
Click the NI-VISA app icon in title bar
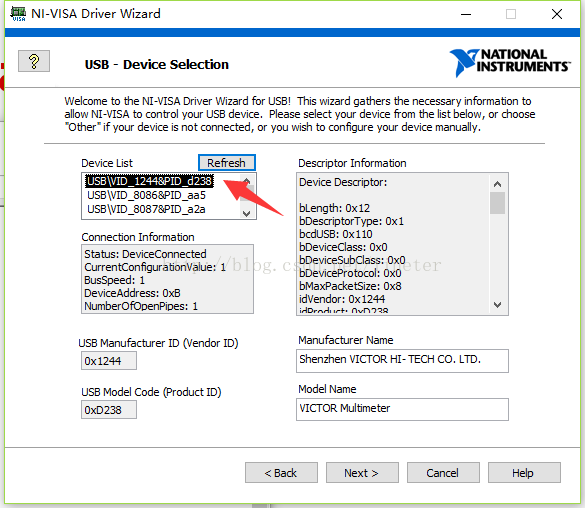point(18,14)
